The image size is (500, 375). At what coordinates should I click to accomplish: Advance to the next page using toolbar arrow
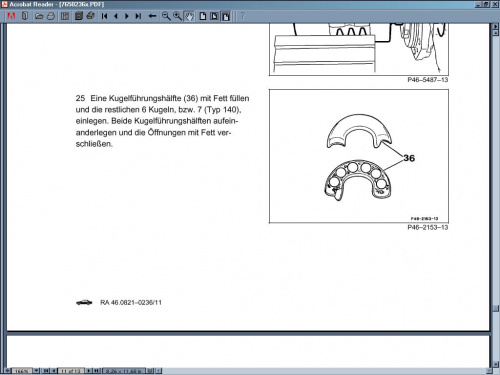pyautogui.click(x=127, y=16)
